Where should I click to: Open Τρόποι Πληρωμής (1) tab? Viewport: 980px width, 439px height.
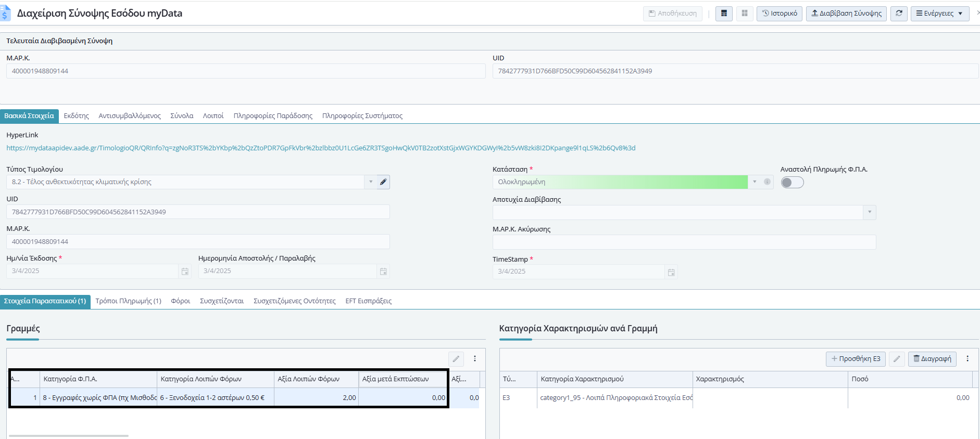click(129, 301)
